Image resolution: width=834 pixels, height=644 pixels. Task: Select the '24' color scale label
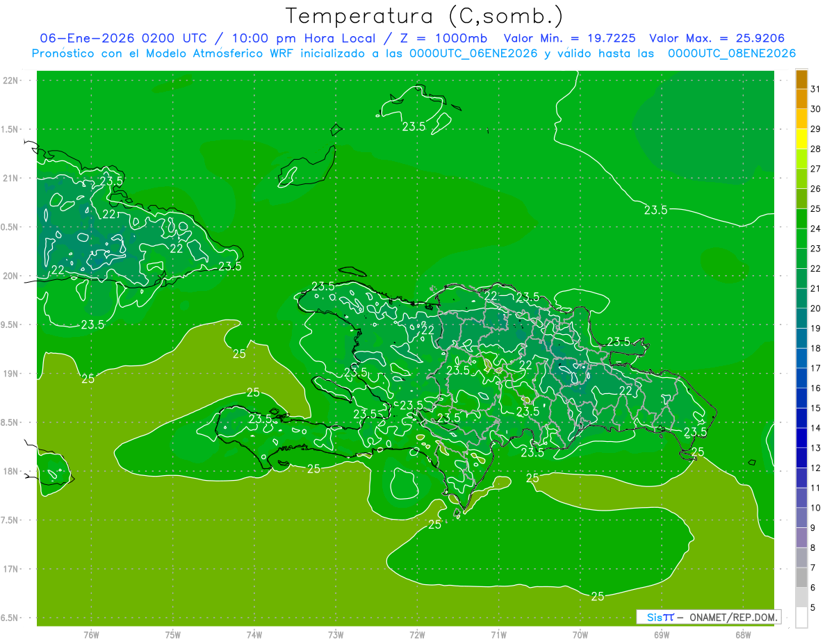(x=816, y=229)
